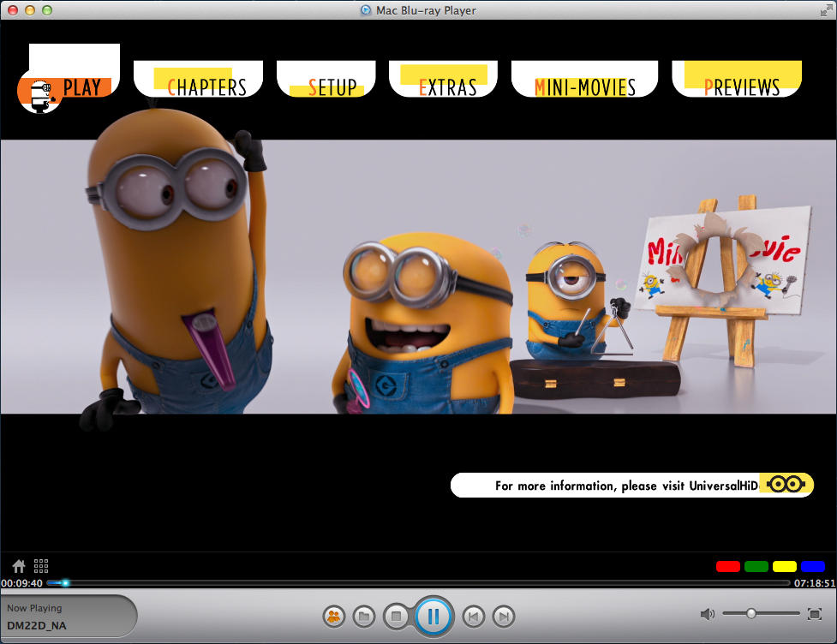Open the file folder icon
Screen dimensions: 837x644
point(364,615)
